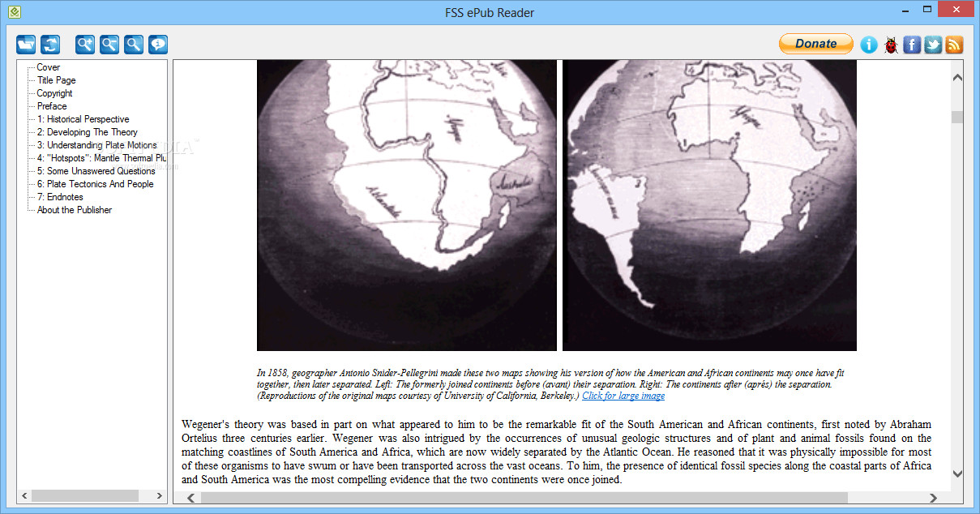Click reading pane horizontal scroll left arrow
Viewport: 980px width, 514px height.
pyautogui.click(x=191, y=498)
